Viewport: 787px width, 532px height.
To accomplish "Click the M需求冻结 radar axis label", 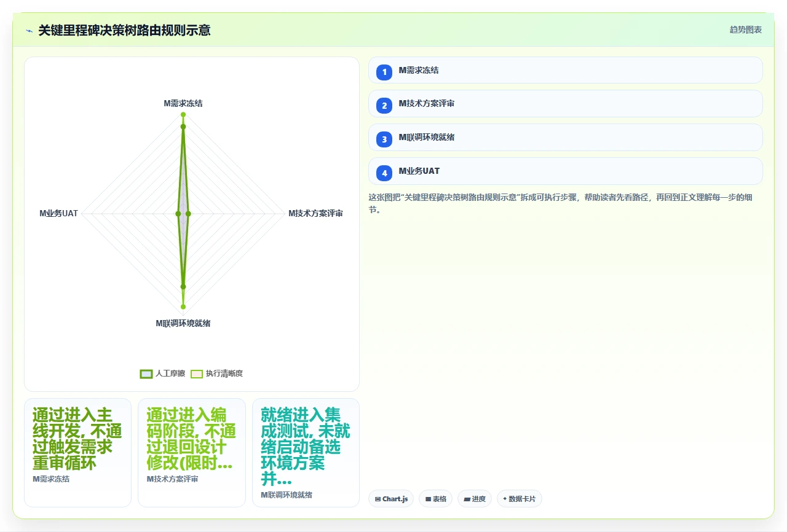I will [x=183, y=103].
